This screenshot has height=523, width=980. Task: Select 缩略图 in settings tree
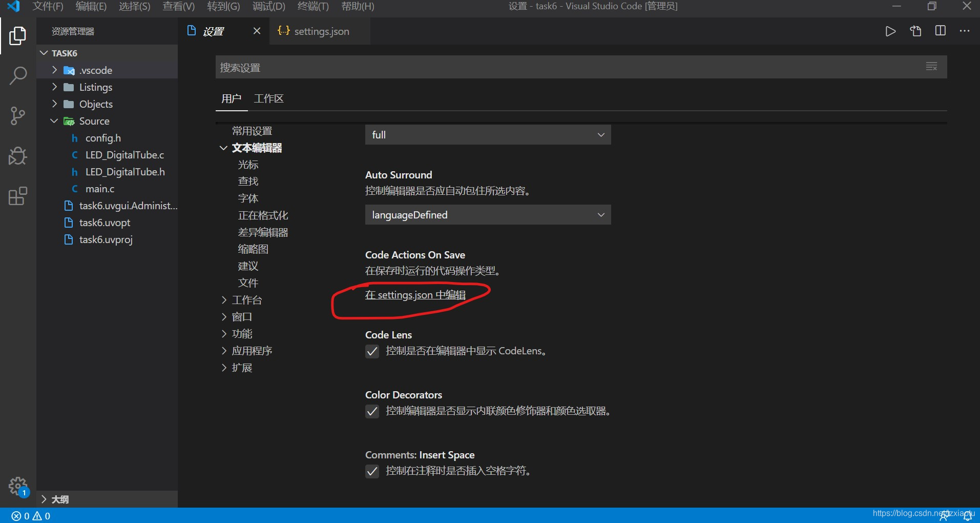(253, 249)
